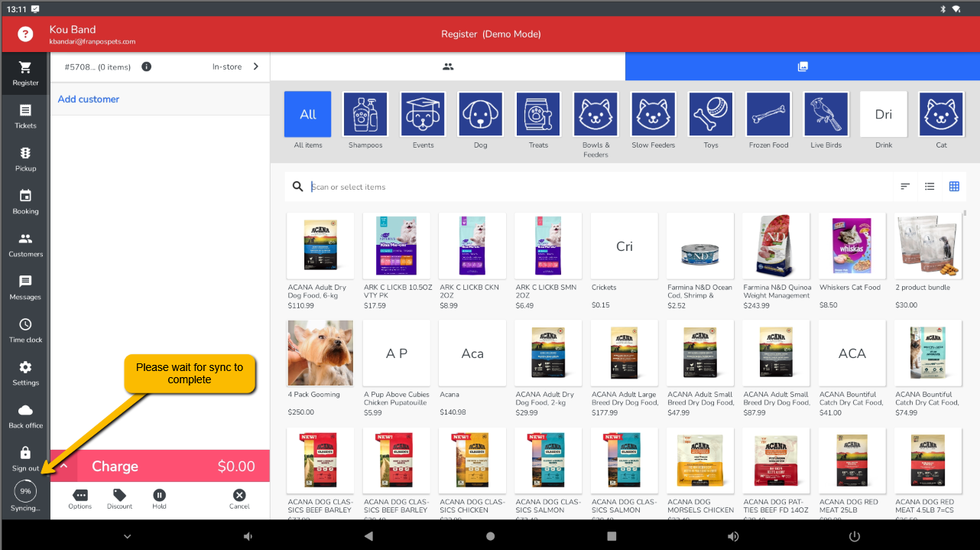Switch to list view layout
Image resolution: width=980 pixels, height=550 pixels.
coord(930,187)
